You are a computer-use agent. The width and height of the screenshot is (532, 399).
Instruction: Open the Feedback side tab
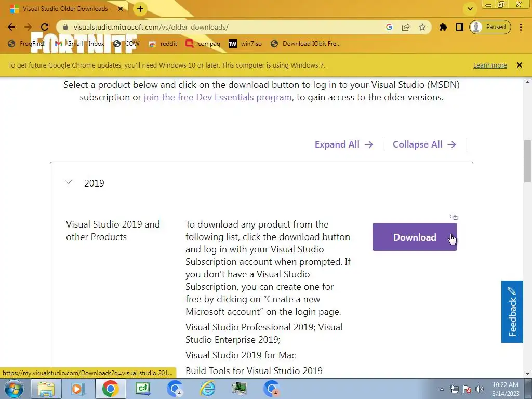512,312
